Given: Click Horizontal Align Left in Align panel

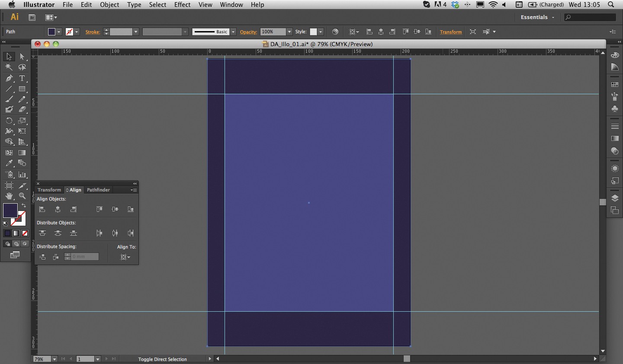Looking at the screenshot, I should [x=42, y=209].
